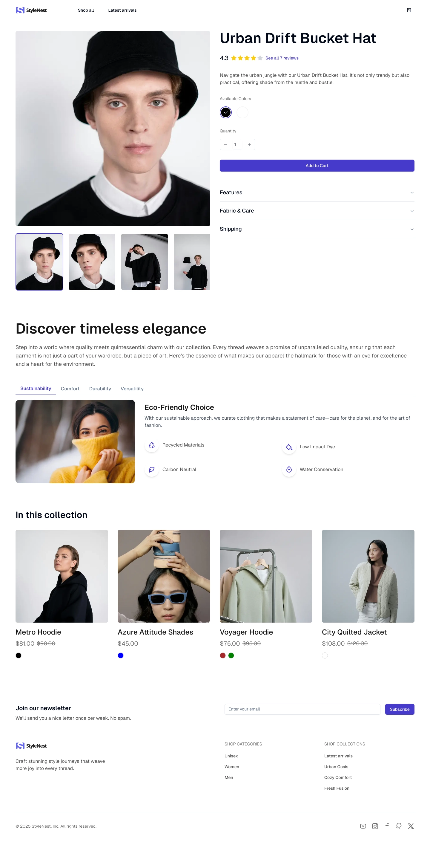
Task: Increase quantity with the plus icon
Action: [249, 145]
